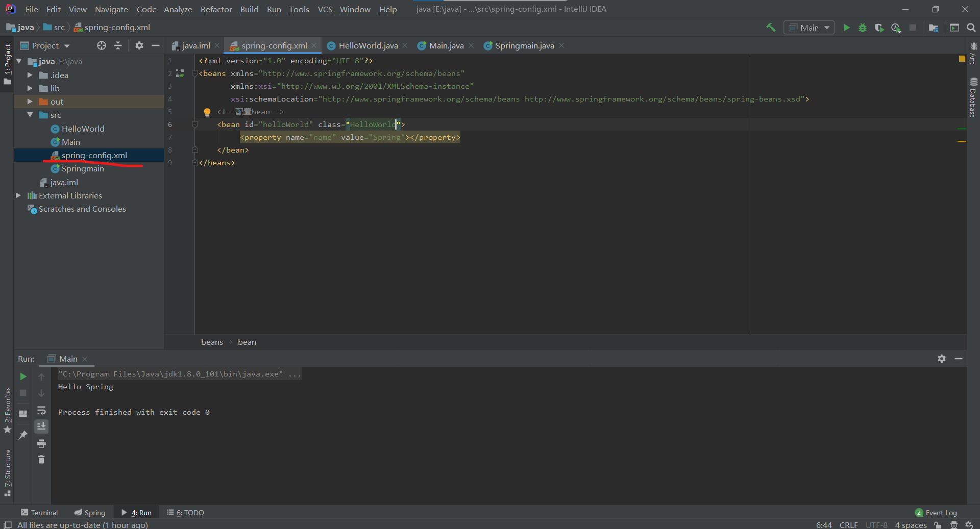980x529 pixels.
Task: Print console output with printer icon
Action: click(41, 443)
